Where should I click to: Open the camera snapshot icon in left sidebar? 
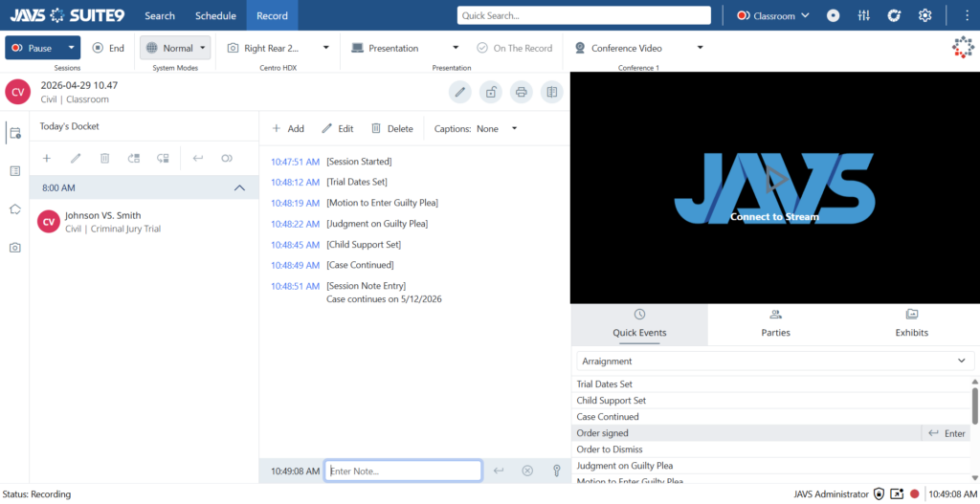click(15, 248)
